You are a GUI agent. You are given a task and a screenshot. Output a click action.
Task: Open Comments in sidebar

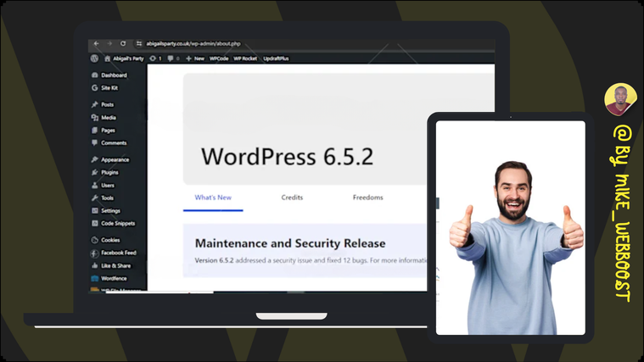tap(109, 142)
